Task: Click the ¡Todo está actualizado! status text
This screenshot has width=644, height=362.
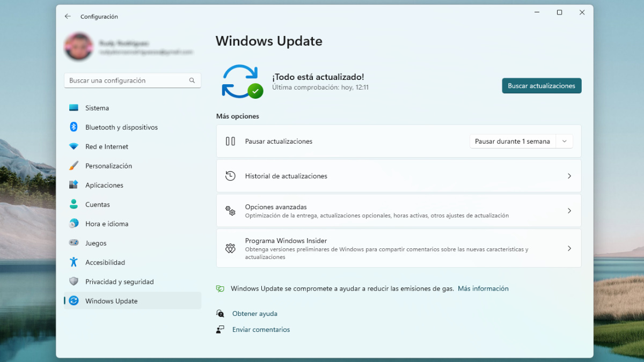Action: pos(318,77)
